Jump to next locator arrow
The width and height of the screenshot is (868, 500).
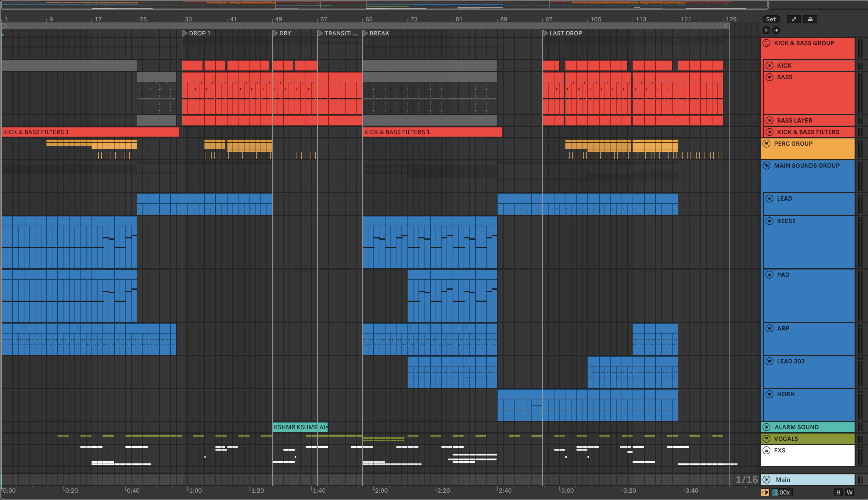[x=776, y=30]
